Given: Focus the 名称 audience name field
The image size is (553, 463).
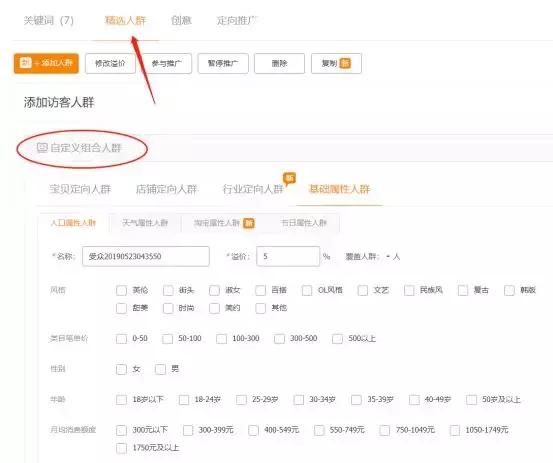Looking at the screenshot, I should click(x=146, y=256).
